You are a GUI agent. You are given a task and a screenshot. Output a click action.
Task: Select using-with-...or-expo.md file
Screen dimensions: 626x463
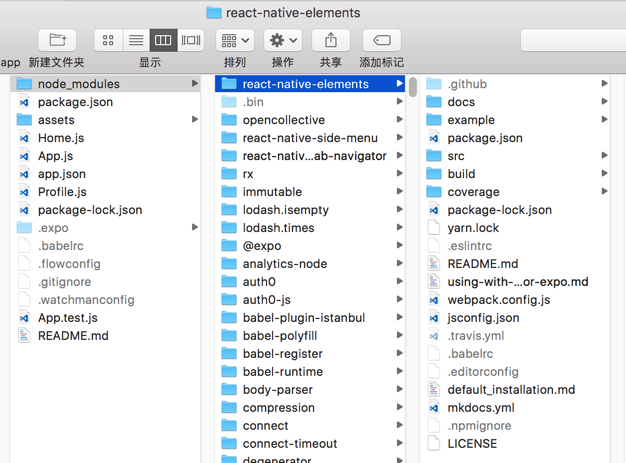pyautogui.click(x=515, y=282)
